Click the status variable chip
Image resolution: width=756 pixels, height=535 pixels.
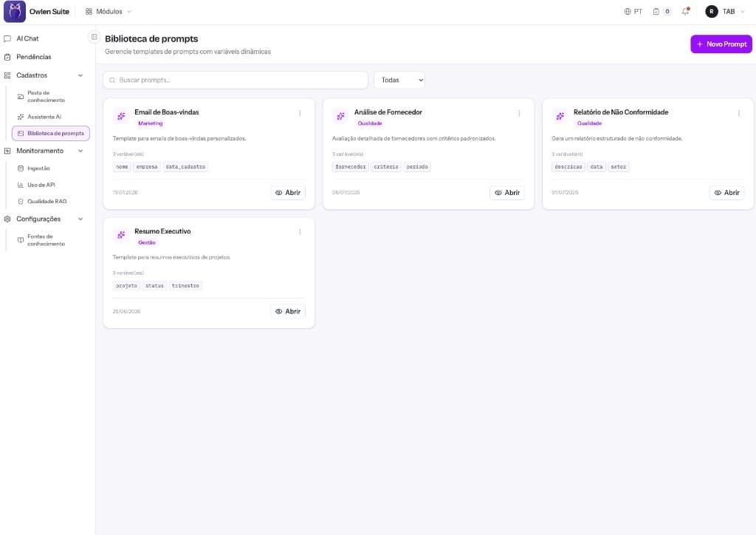click(154, 286)
